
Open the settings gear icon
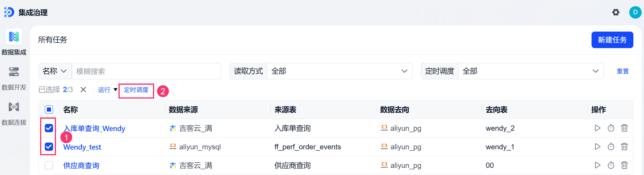point(616,12)
